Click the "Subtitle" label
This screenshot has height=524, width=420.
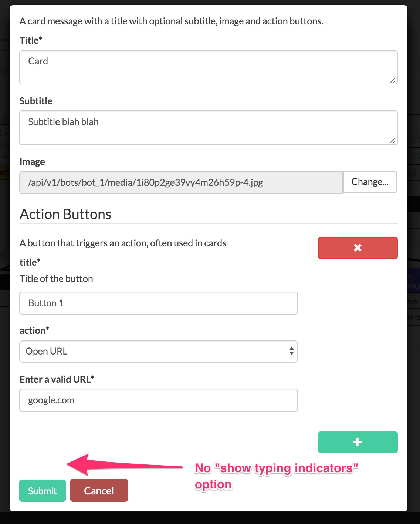tap(36, 101)
